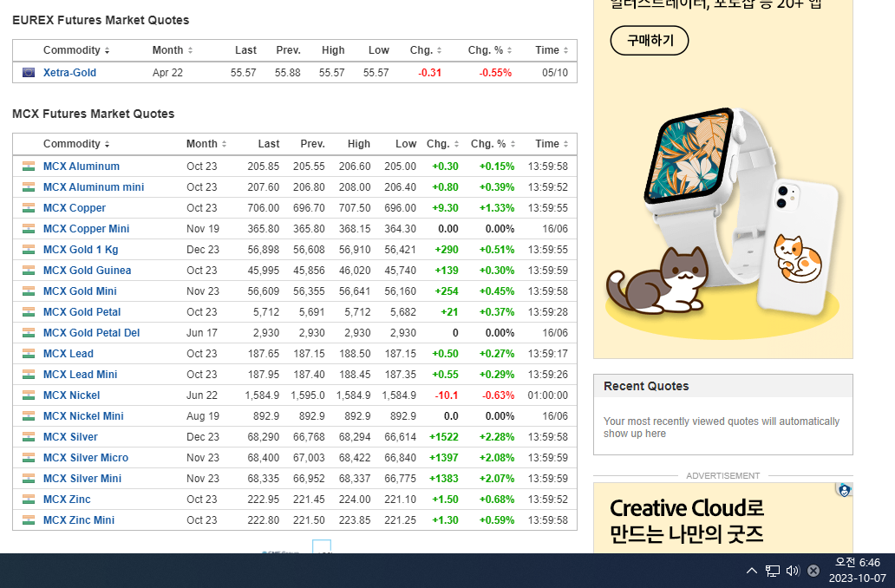The height and width of the screenshot is (588, 895).
Task: Sort EUREX table by Commodity column
Action: click(76, 50)
